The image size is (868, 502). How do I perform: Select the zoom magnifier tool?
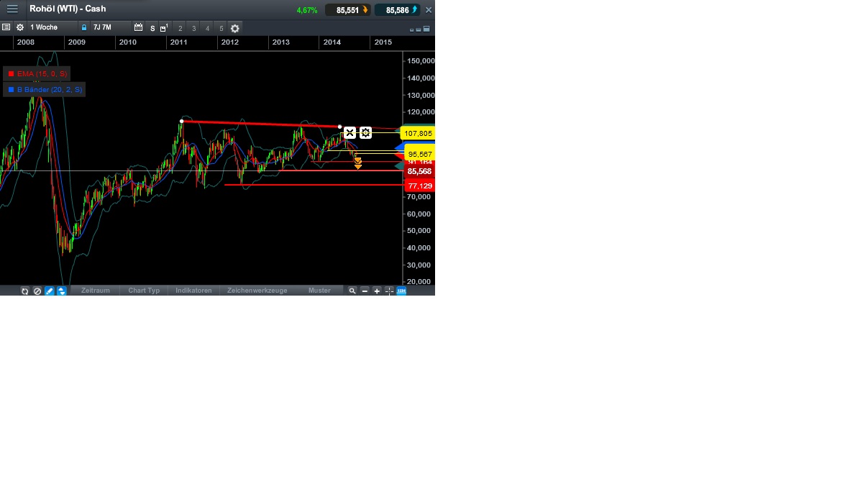(352, 291)
